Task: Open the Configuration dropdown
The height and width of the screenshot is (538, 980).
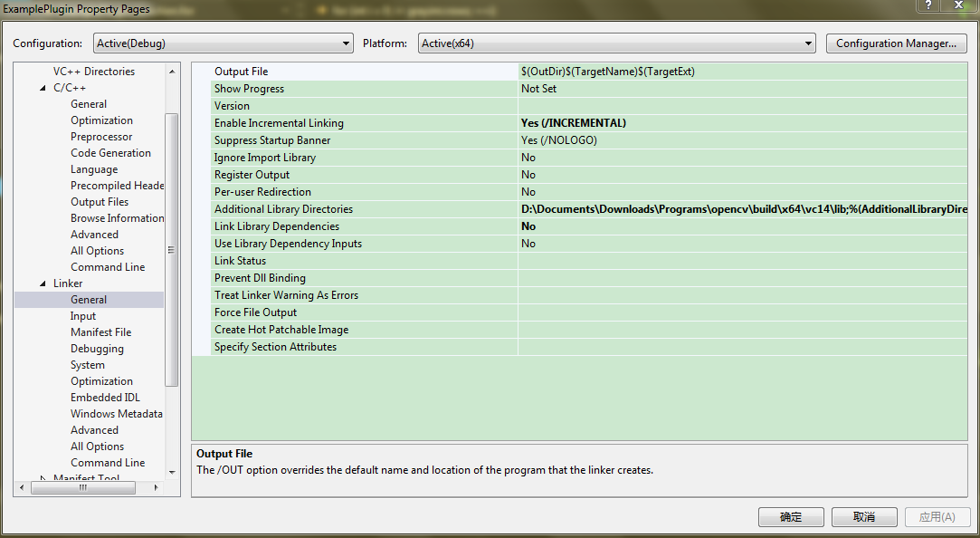Action: (346, 43)
